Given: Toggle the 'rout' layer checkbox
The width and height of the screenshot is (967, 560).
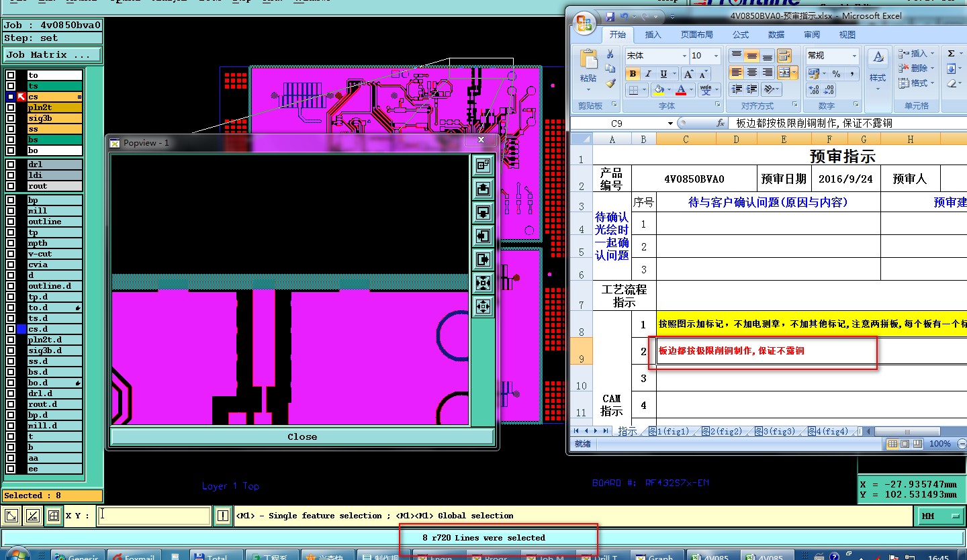Looking at the screenshot, I should pos(11,186).
